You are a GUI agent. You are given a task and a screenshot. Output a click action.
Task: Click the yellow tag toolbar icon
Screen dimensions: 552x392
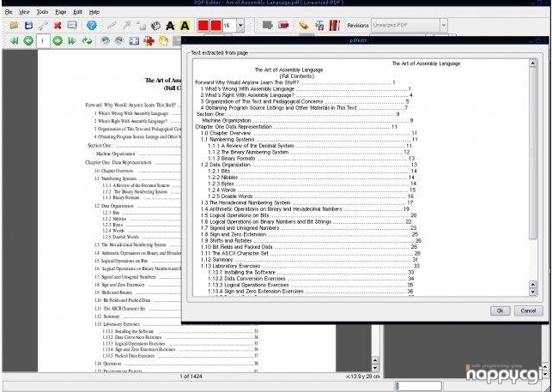pyautogui.click(x=303, y=26)
